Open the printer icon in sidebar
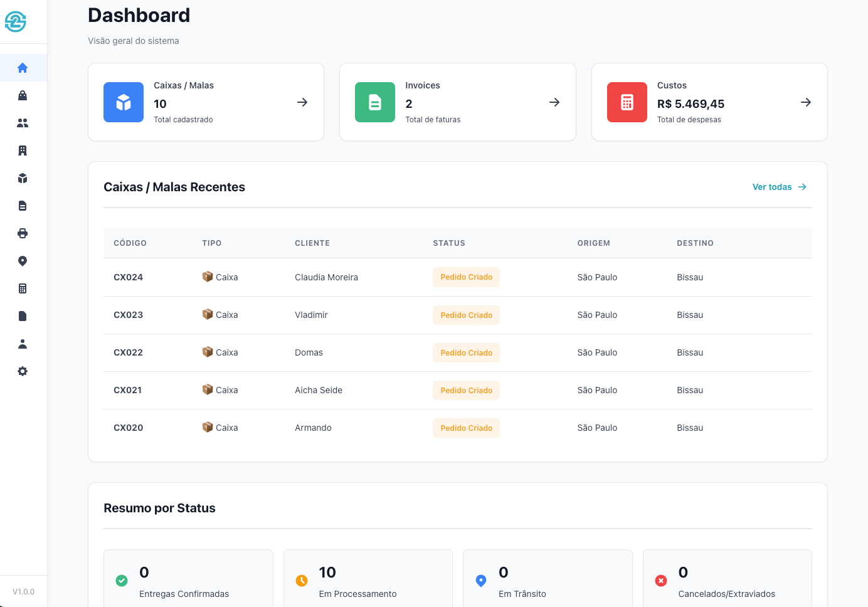Viewport: 868px width, 607px height. point(23,233)
